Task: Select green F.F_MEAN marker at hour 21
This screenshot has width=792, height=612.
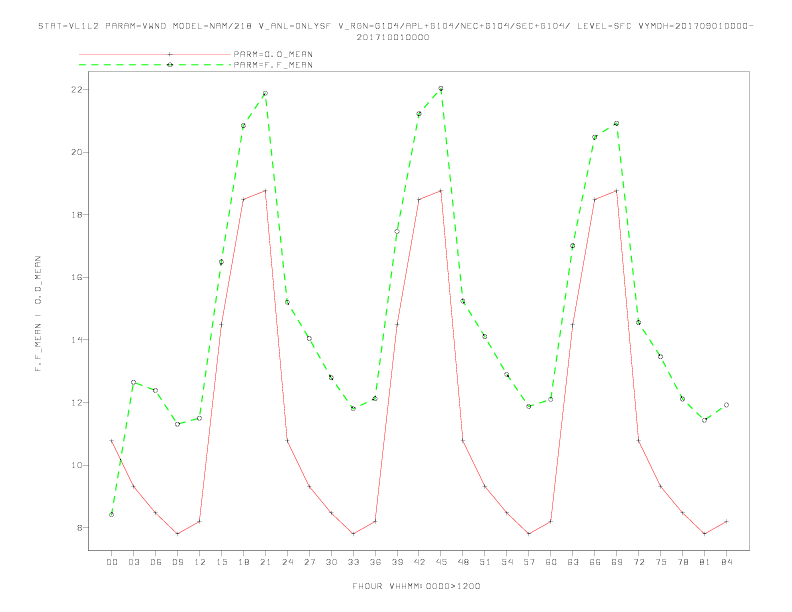Action: point(265,93)
